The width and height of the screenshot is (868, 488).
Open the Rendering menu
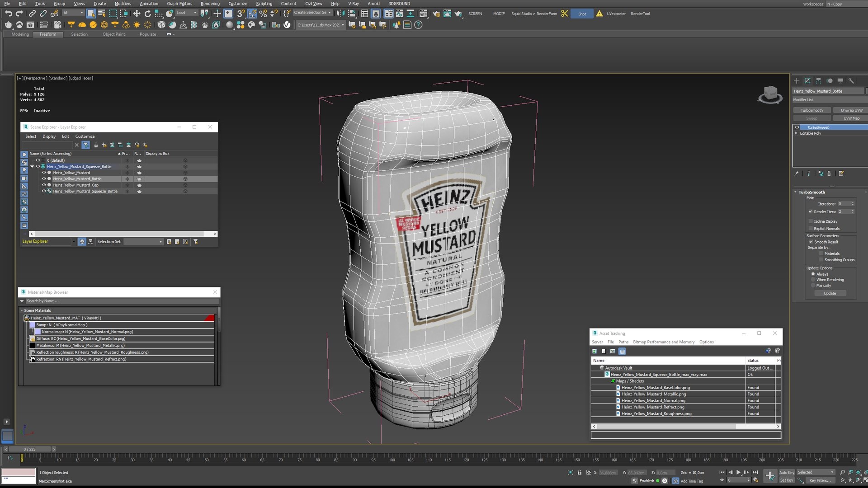210,4
